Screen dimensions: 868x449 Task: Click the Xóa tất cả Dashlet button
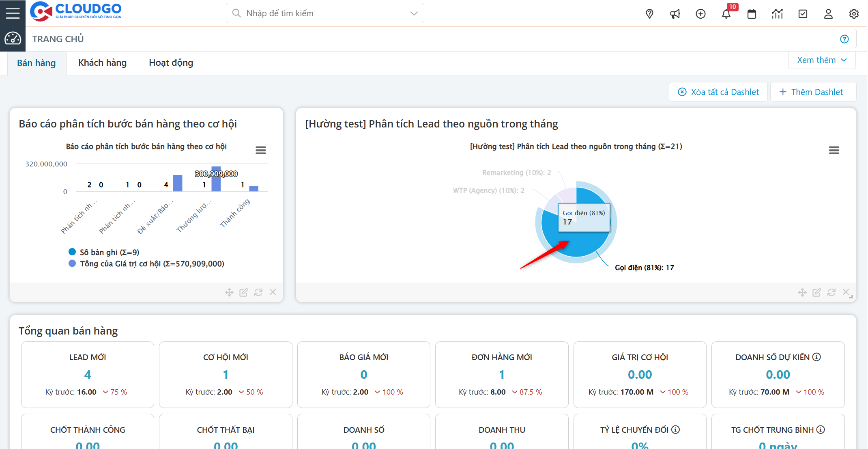[x=718, y=92]
